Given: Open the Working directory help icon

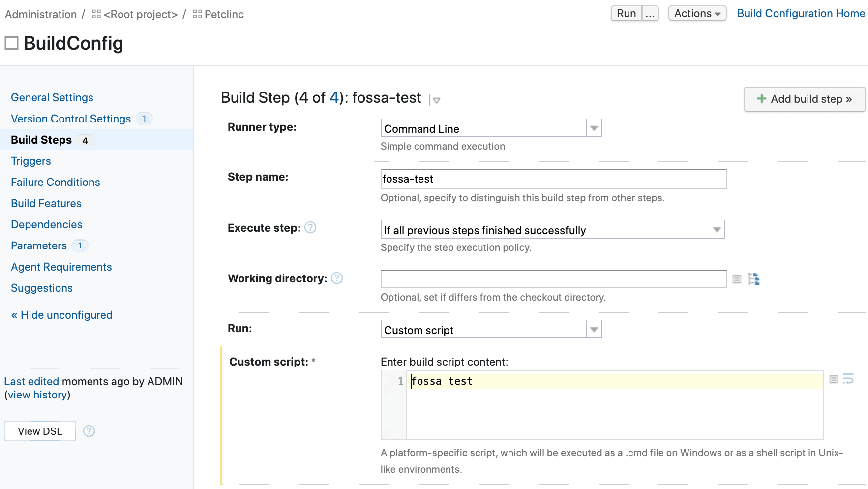Looking at the screenshot, I should [x=337, y=278].
